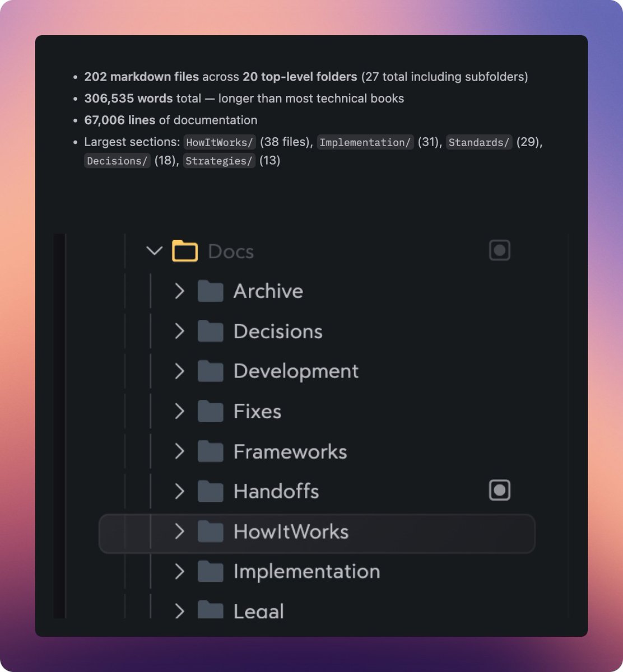The width and height of the screenshot is (623, 672).
Task: Click the Implementation folder icon
Action: pos(210,571)
